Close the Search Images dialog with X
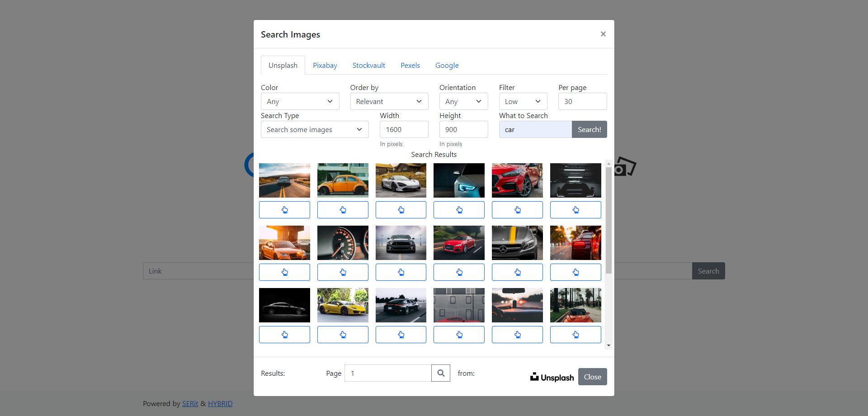868x416 pixels. click(603, 34)
